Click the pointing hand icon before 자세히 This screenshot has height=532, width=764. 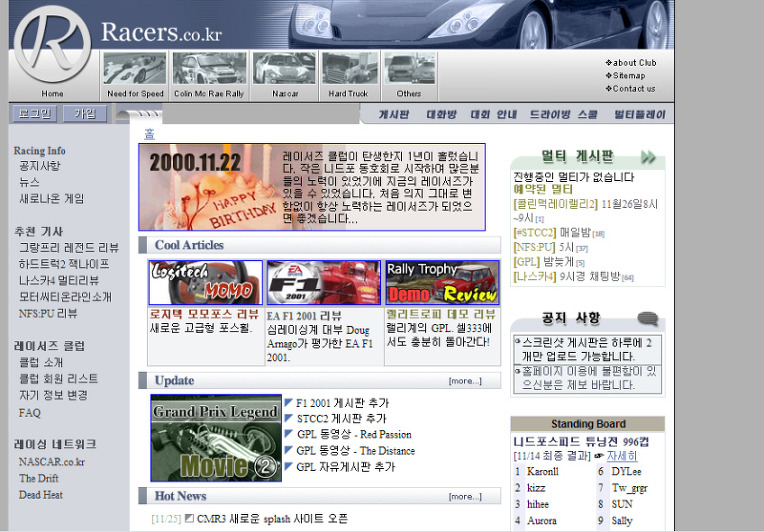tap(599, 456)
